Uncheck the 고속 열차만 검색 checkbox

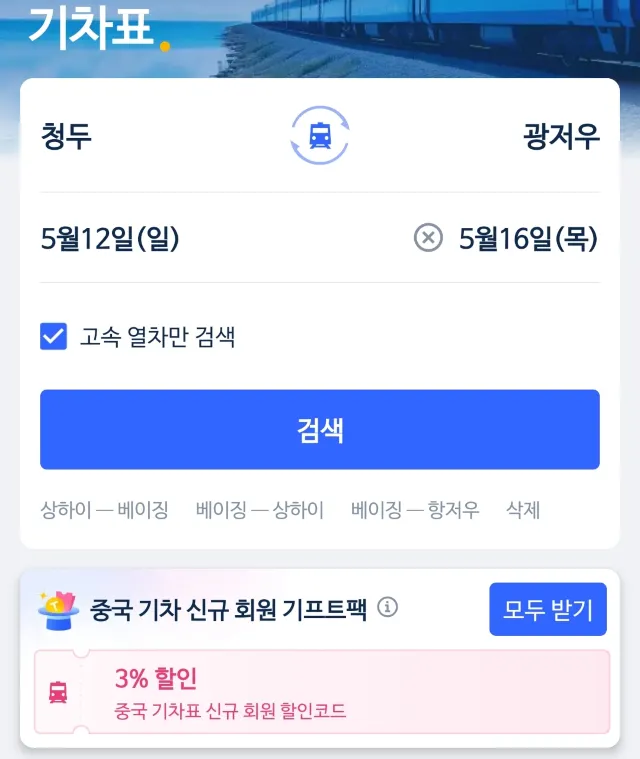click(53, 336)
